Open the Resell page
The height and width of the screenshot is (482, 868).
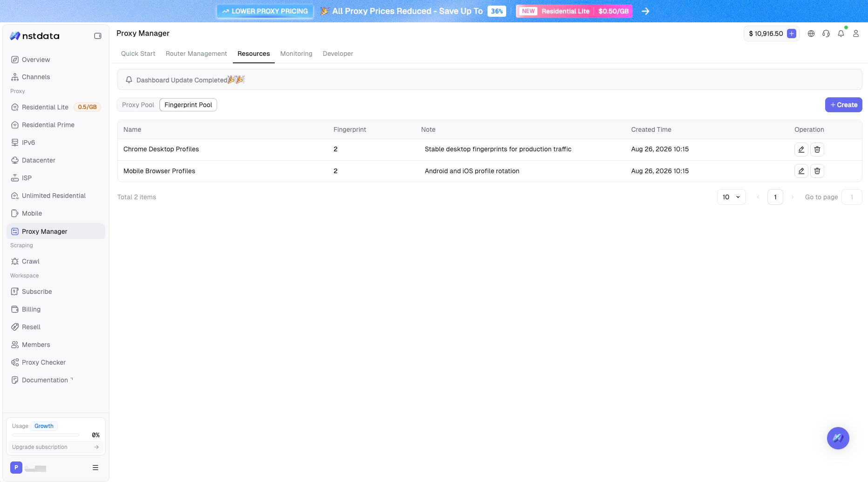point(56,327)
